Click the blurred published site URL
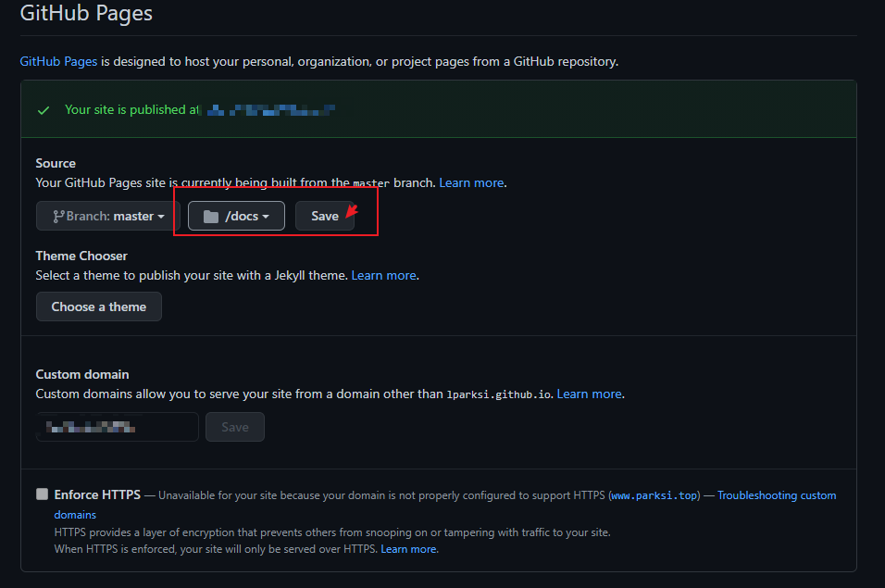 coord(271,110)
